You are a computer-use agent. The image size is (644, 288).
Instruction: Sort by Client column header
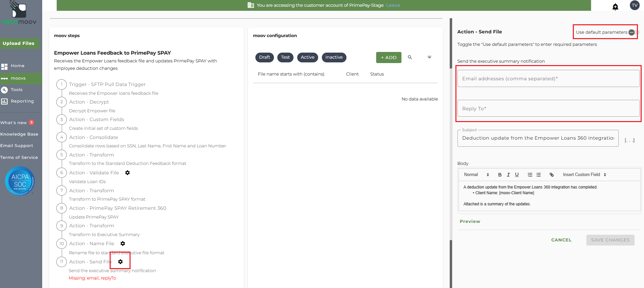(x=352, y=74)
